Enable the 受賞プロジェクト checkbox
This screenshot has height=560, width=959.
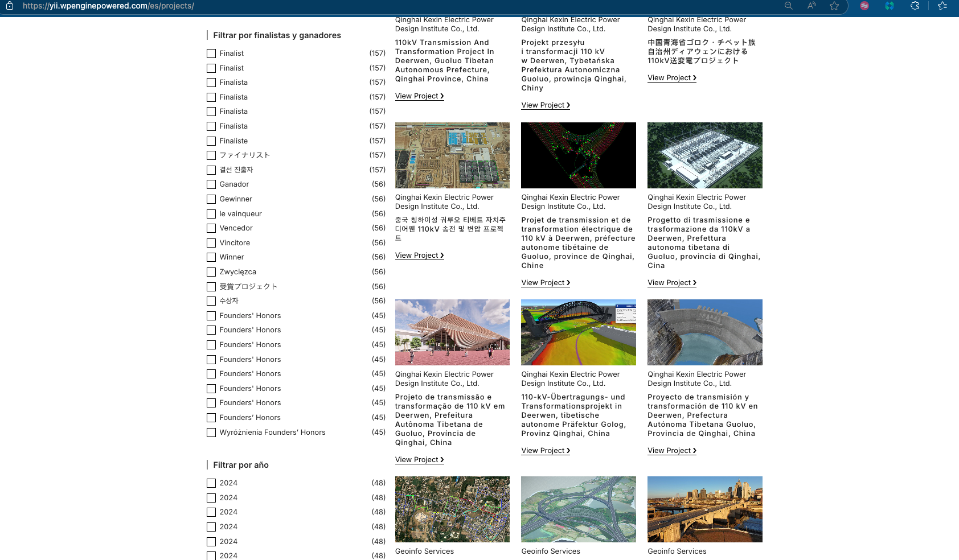pyautogui.click(x=211, y=287)
